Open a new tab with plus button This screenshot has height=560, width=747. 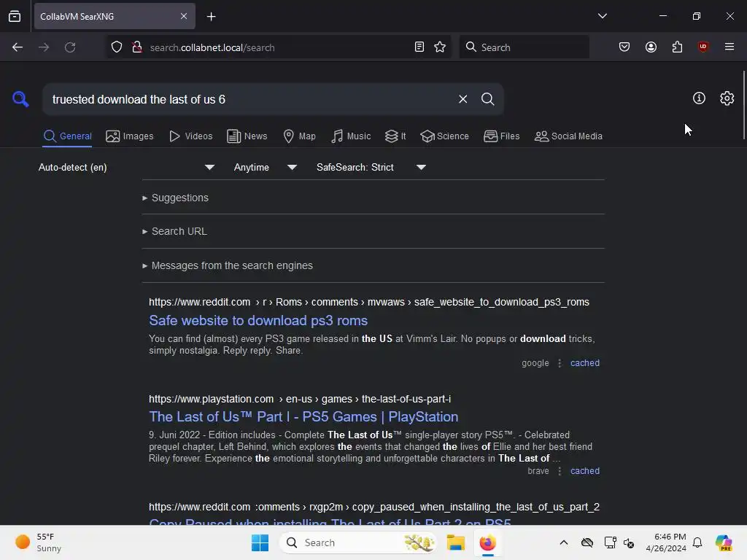pyautogui.click(x=211, y=17)
